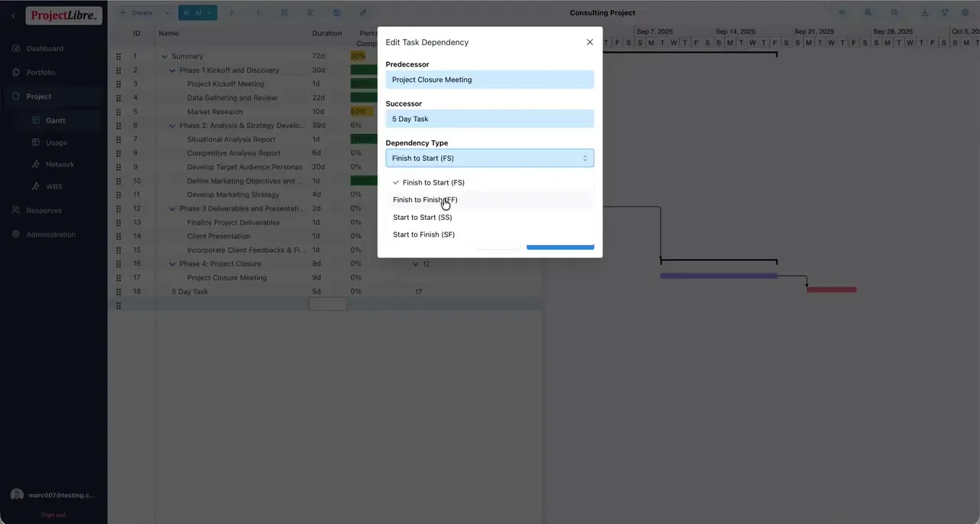Open the Resources section
The image size is (980, 524).
(x=44, y=211)
